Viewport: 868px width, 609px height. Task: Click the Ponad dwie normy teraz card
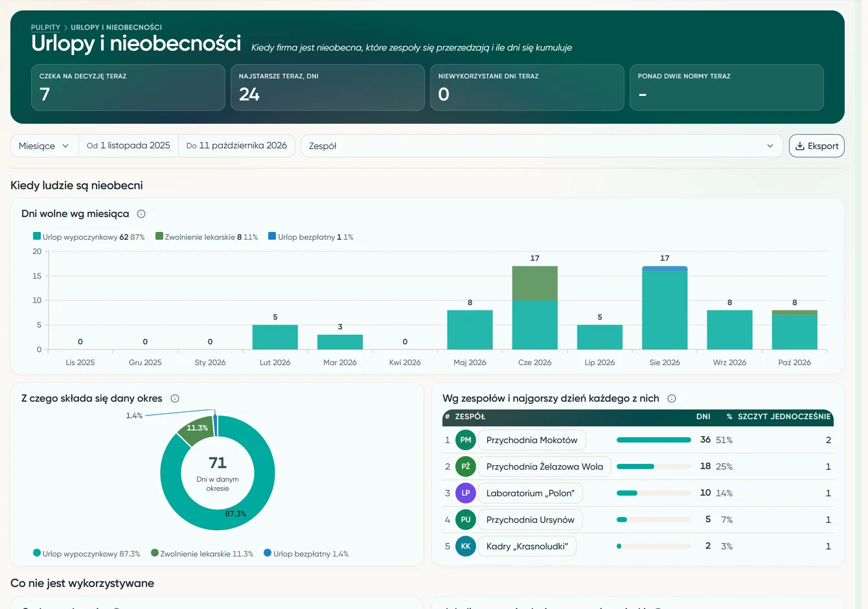point(727,87)
